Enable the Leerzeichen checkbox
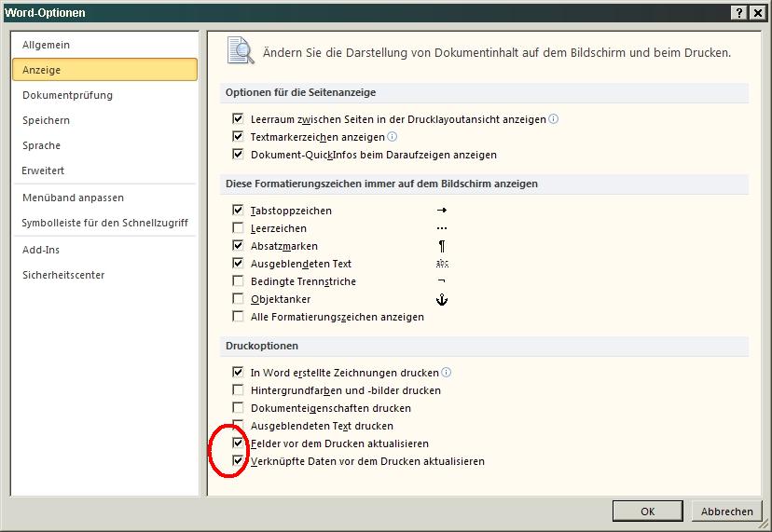 [239, 228]
